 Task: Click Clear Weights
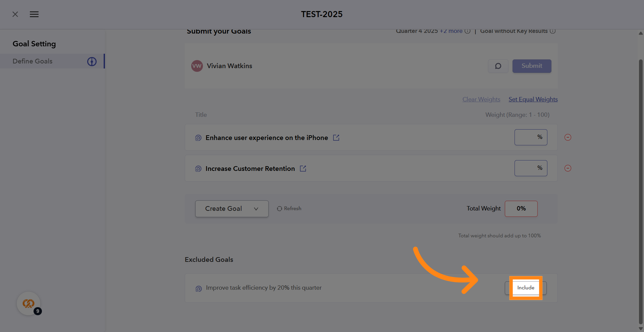click(481, 99)
